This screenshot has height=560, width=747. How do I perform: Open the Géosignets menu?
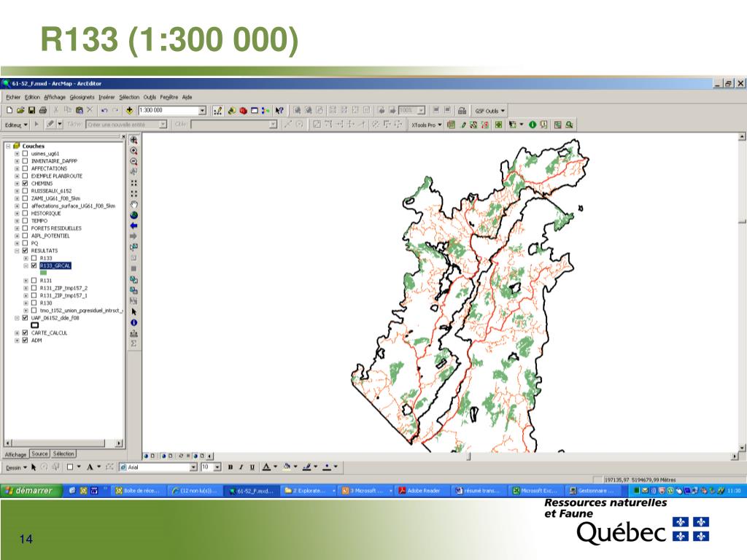[x=82, y=97]
